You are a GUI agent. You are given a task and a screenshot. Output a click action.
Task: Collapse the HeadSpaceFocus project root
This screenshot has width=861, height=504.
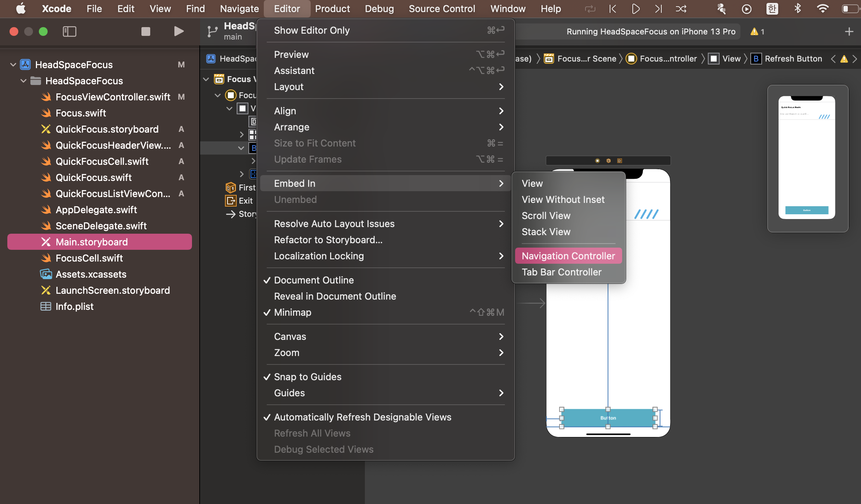tap(13, 64)
